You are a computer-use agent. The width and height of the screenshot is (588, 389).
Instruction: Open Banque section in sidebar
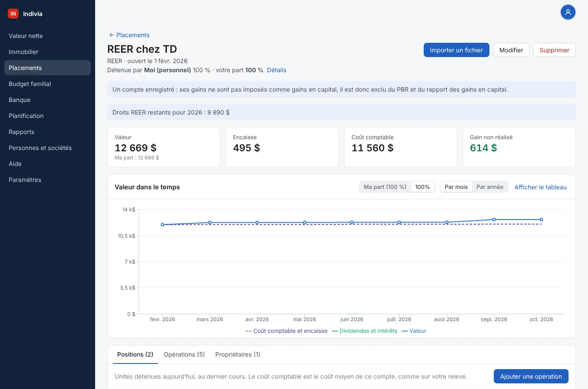(x=48, y=100)
